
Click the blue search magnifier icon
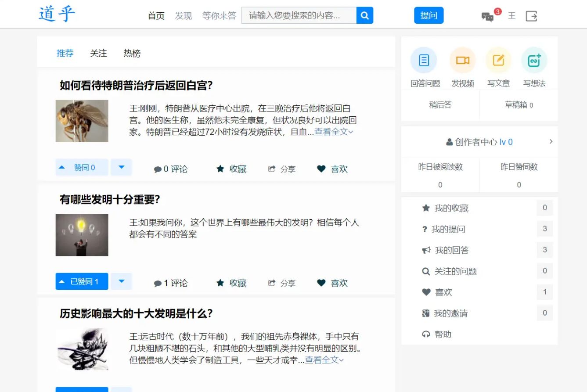(x=364, y=15)
